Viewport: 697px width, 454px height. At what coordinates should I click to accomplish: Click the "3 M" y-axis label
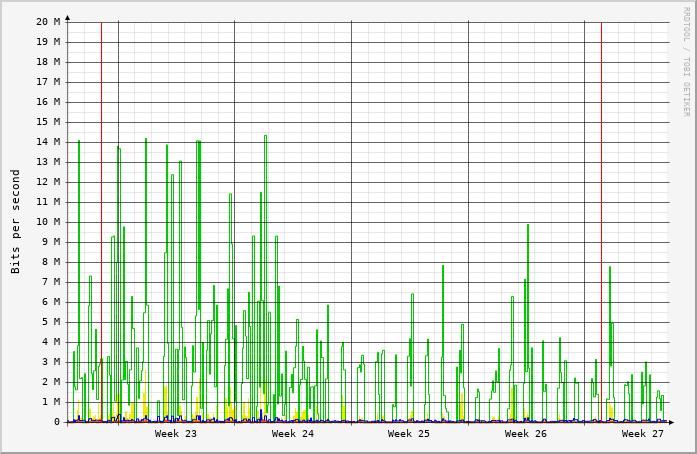click(x=51, y=362)
